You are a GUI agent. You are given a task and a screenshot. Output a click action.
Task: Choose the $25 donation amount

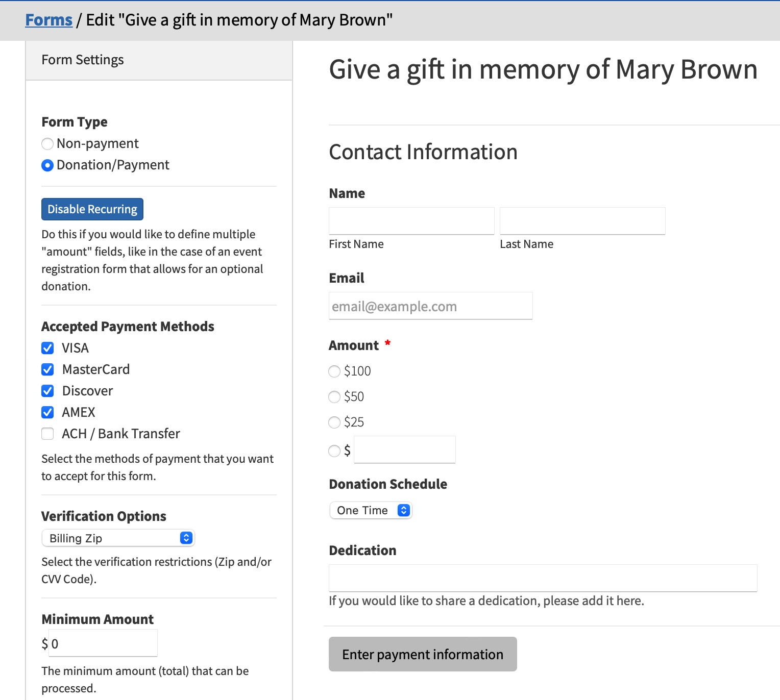pyautogui.click(x=334, y=422)
